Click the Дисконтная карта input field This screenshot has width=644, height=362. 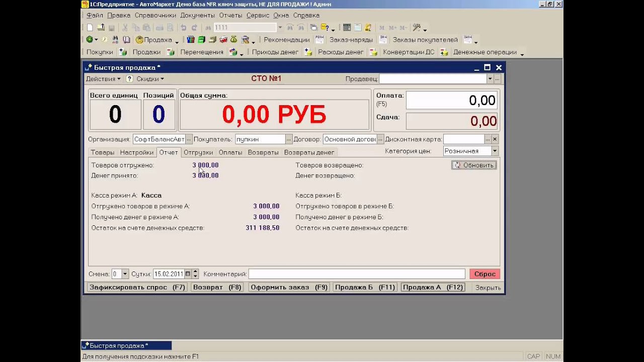[464, 139]
